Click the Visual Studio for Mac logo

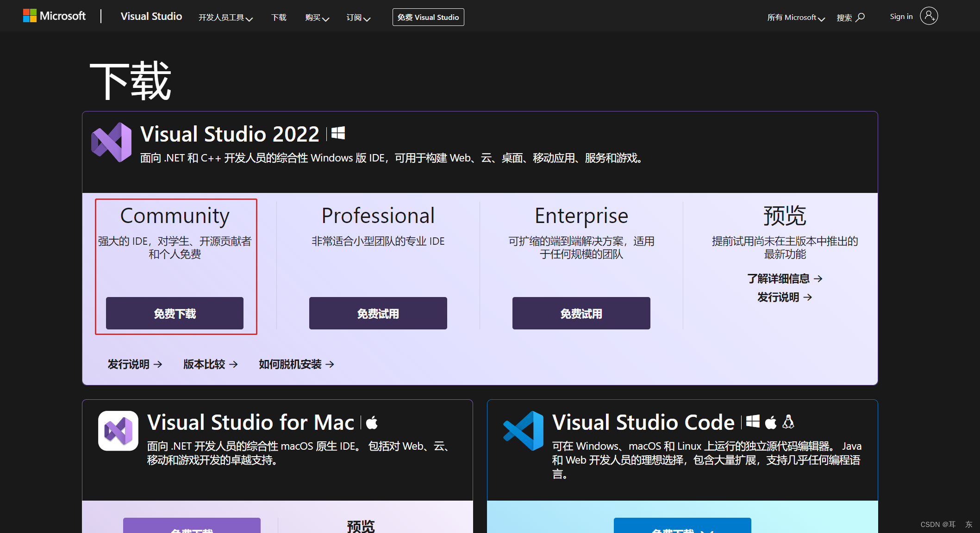click(x=117, y=430)
